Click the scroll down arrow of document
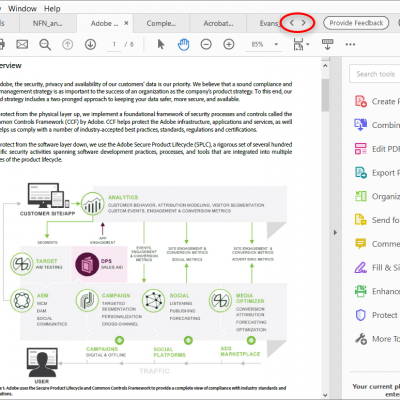The image size is (400, 400). tap(325, 395)
